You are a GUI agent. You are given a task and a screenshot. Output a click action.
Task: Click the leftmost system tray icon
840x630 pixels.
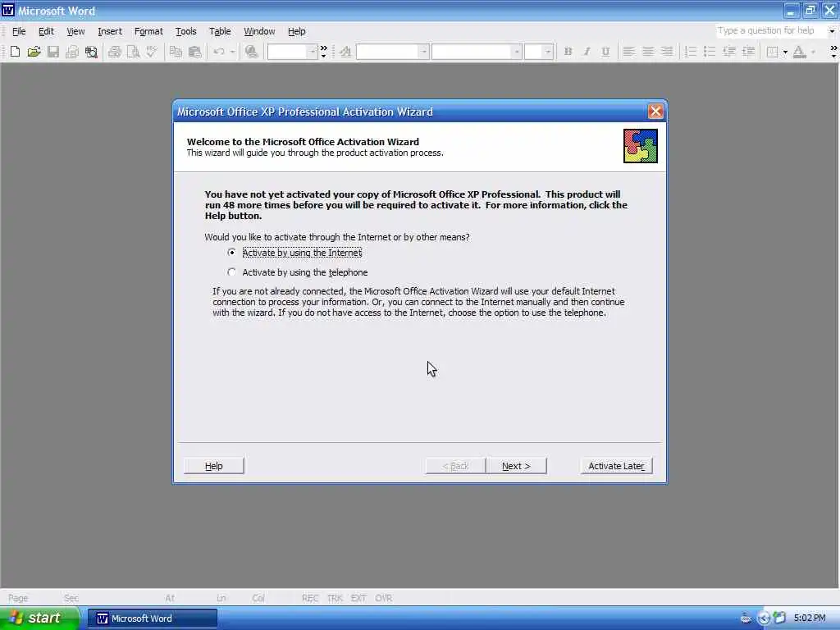coord(746,619)
